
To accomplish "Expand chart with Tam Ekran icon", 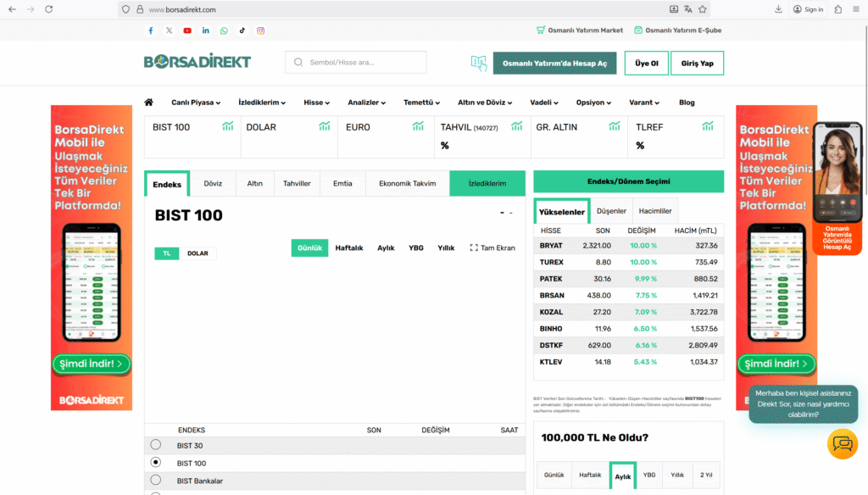I will pos(492,248).
